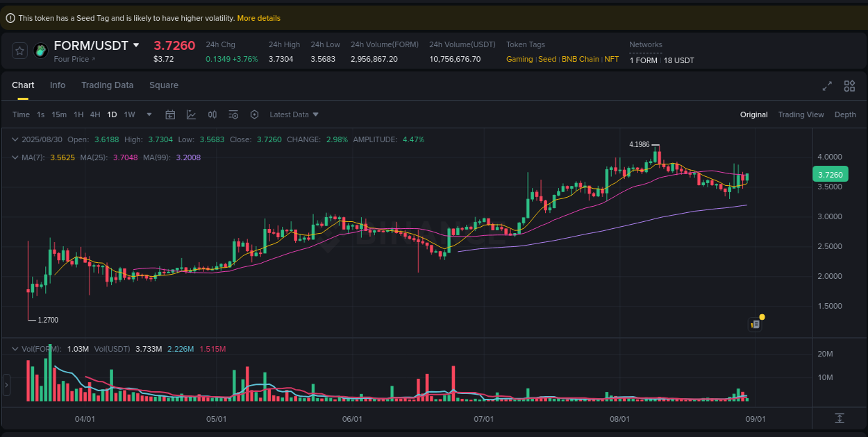The image size is (868, 437).
Task: Collapse the MA indicator legend row
Action: (15, 157)
